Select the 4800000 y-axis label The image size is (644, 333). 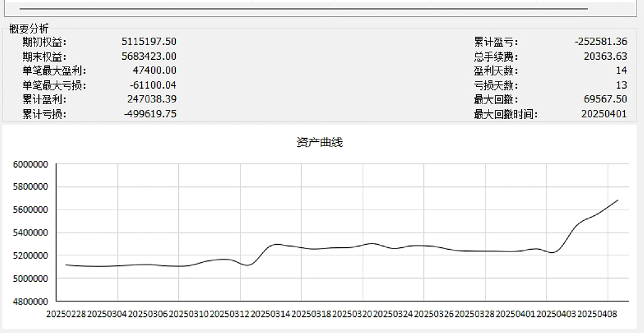[x=30, y=302]
